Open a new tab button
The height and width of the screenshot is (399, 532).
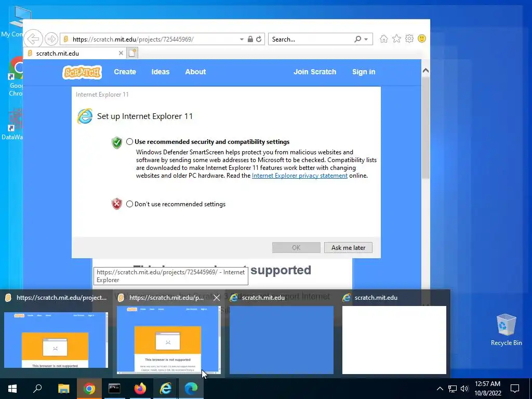pos(132,53)
